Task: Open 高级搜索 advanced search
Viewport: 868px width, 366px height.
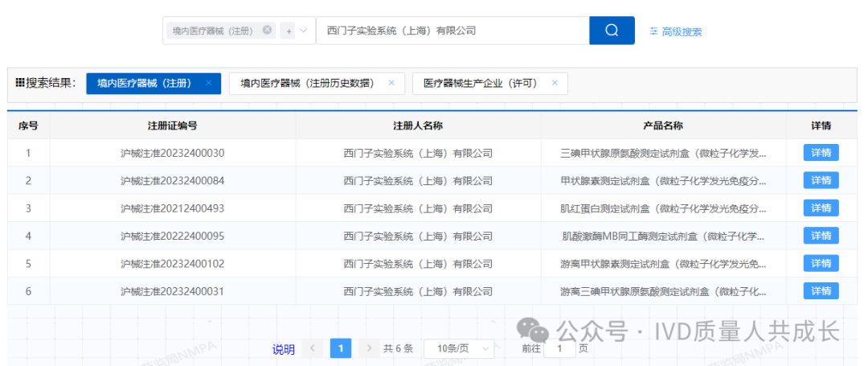Action: [x=675, y=31]
